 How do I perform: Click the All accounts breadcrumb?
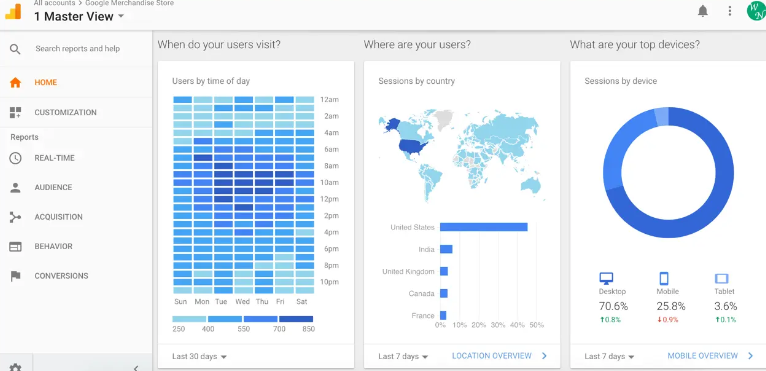(54, 3)
